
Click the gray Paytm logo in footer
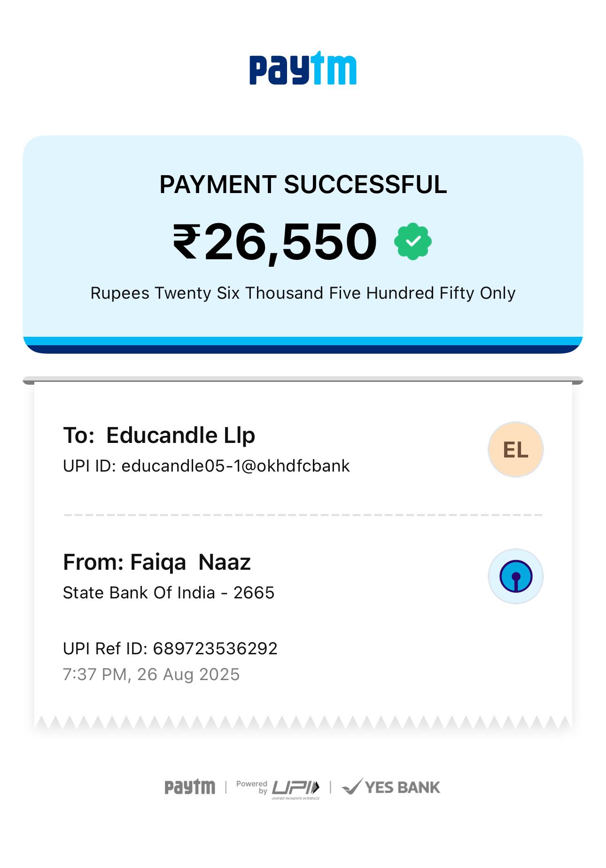point(190,787)
